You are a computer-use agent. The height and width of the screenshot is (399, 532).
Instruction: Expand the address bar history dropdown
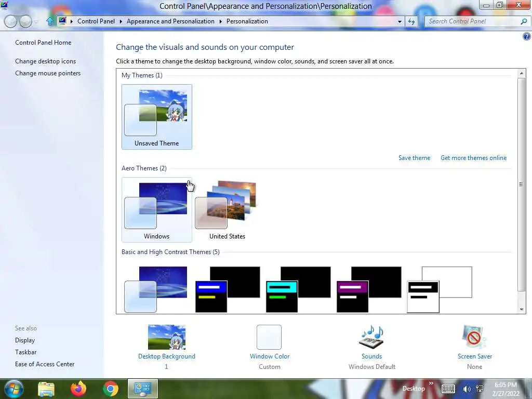(x=400, y=21)
